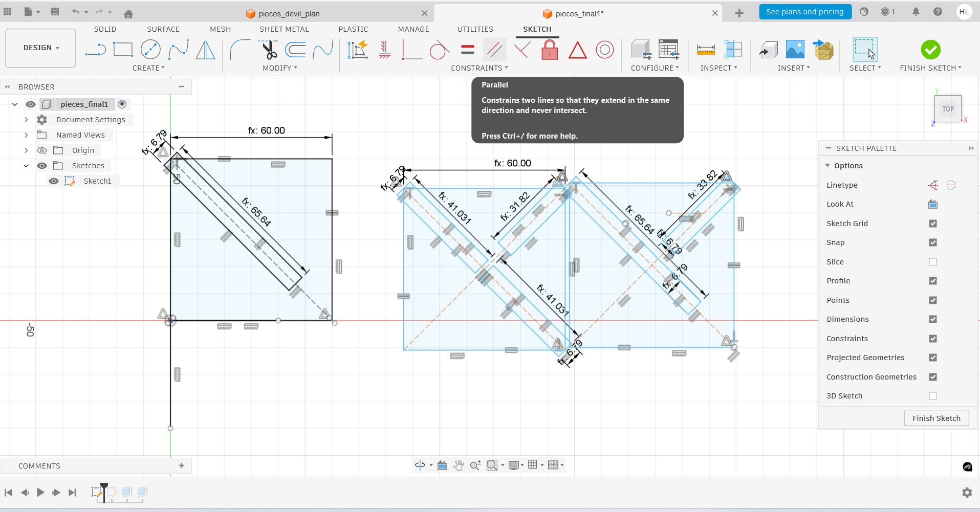Switch to the SHEET METAL tab
Viewport: 980px width, 512px height.
point(284,29)
